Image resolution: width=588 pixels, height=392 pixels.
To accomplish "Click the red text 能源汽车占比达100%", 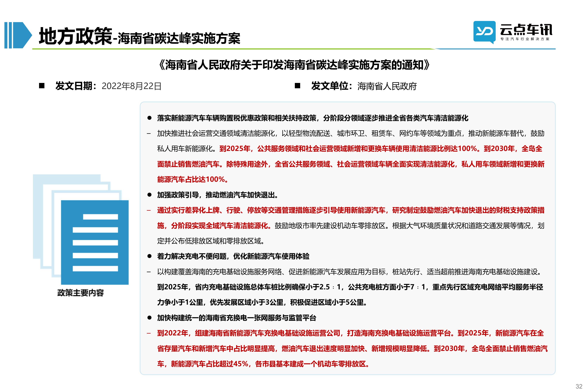I will [192, 180].
